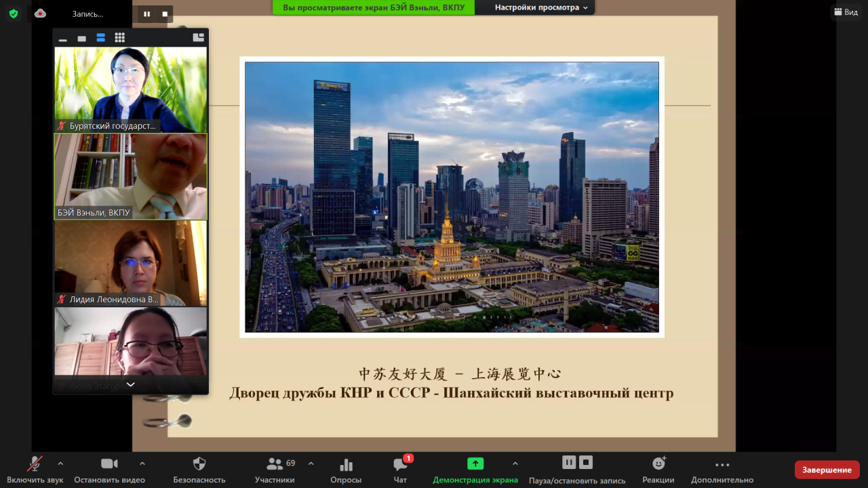Viewport: 868px width, 488px height.
Task: Expand arrow next to Участники
Action: coord(311,464)
